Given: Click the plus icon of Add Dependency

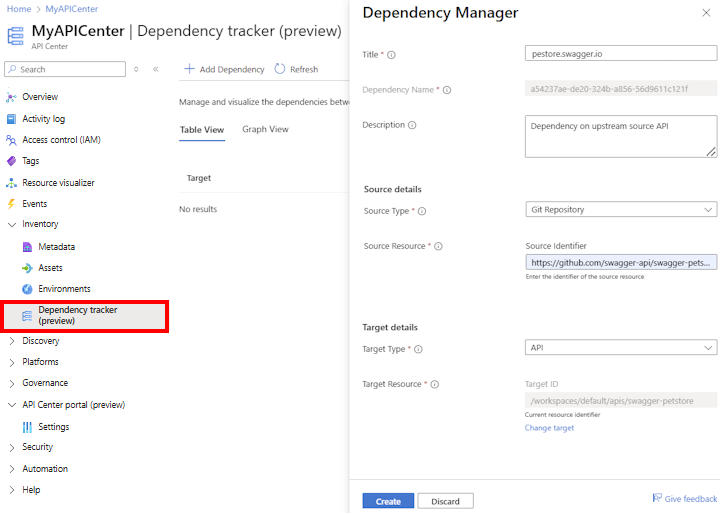Looking at the screenshot, I should (x=189, y=69).
